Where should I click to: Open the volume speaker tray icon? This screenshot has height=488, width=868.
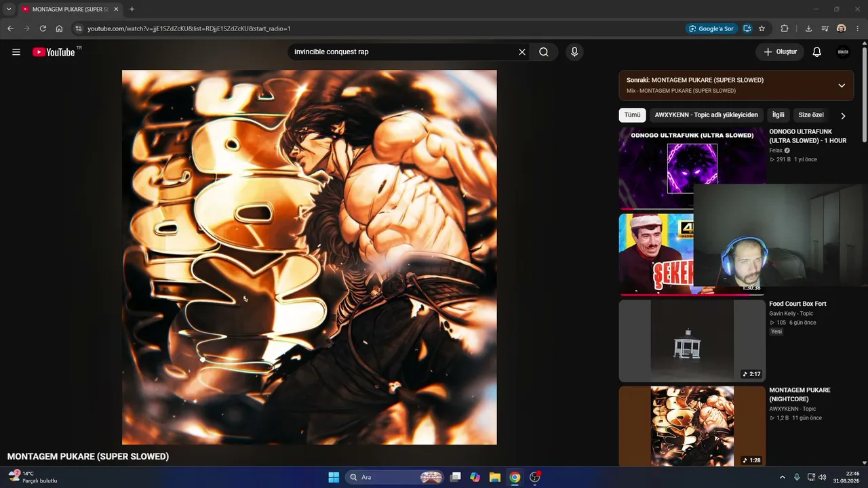823,477
